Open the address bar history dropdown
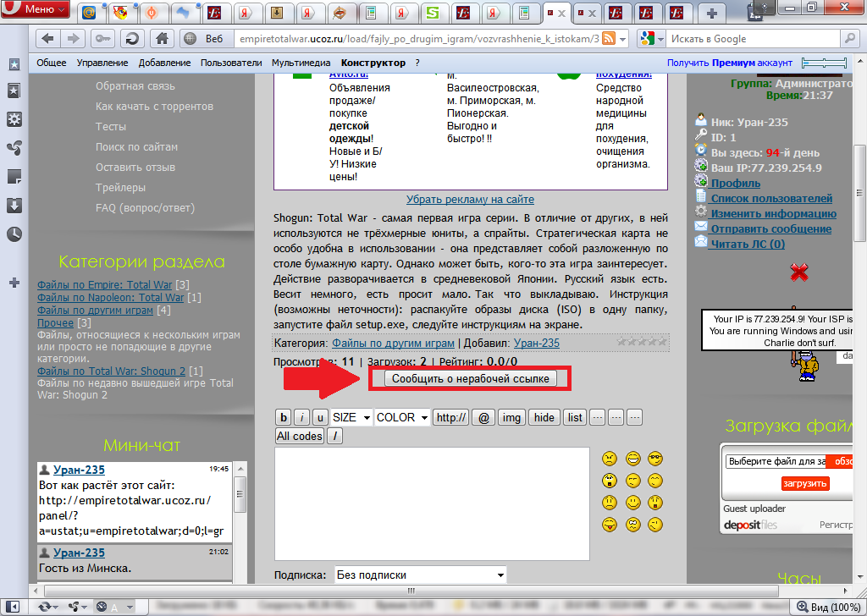Image resolution: width=867 pixels, height=616 pixels. coord(623,39)
